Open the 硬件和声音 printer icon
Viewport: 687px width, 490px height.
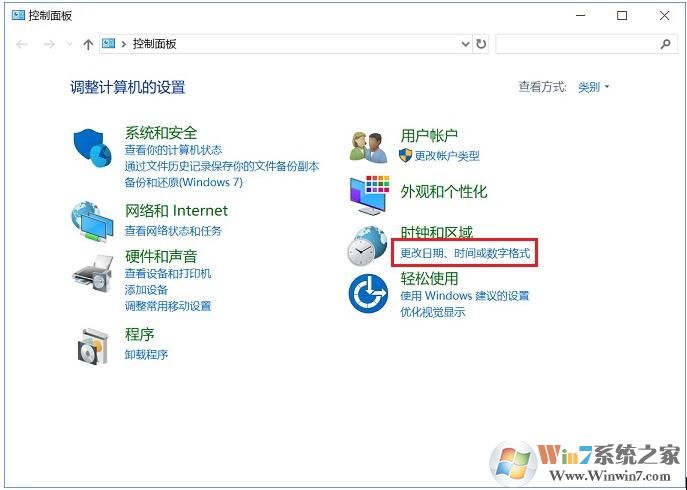(x=92, y=273)
